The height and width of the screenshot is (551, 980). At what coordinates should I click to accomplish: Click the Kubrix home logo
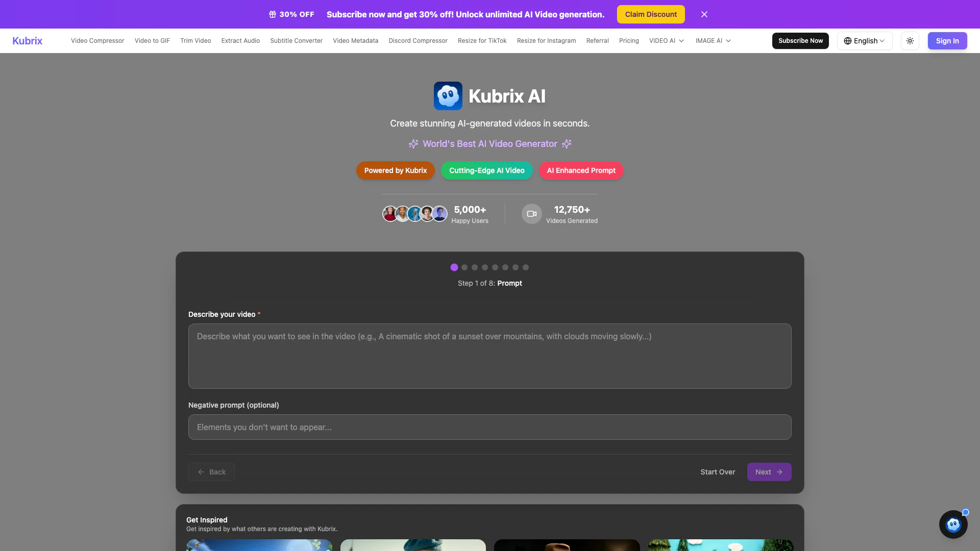(x=27, y=41)
